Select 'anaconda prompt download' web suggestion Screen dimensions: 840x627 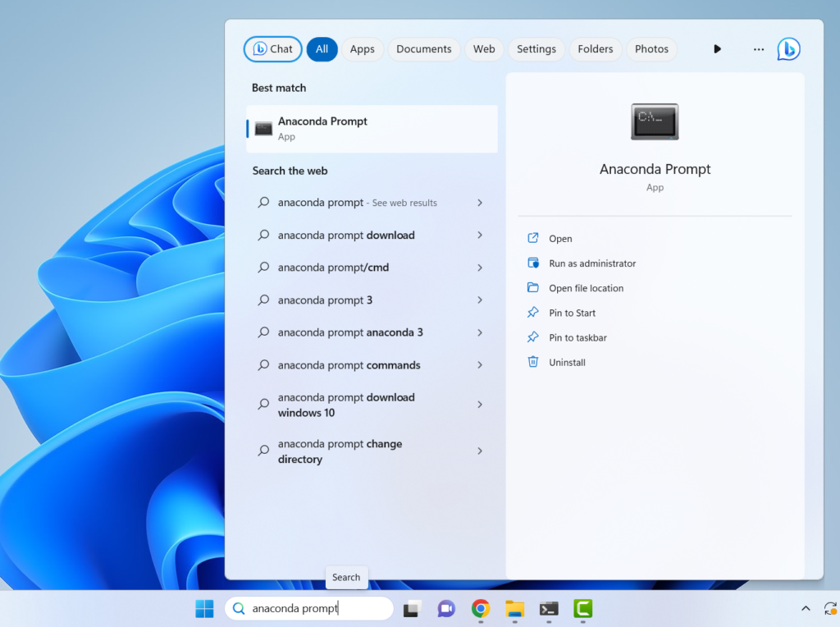(x=372, y=236)
